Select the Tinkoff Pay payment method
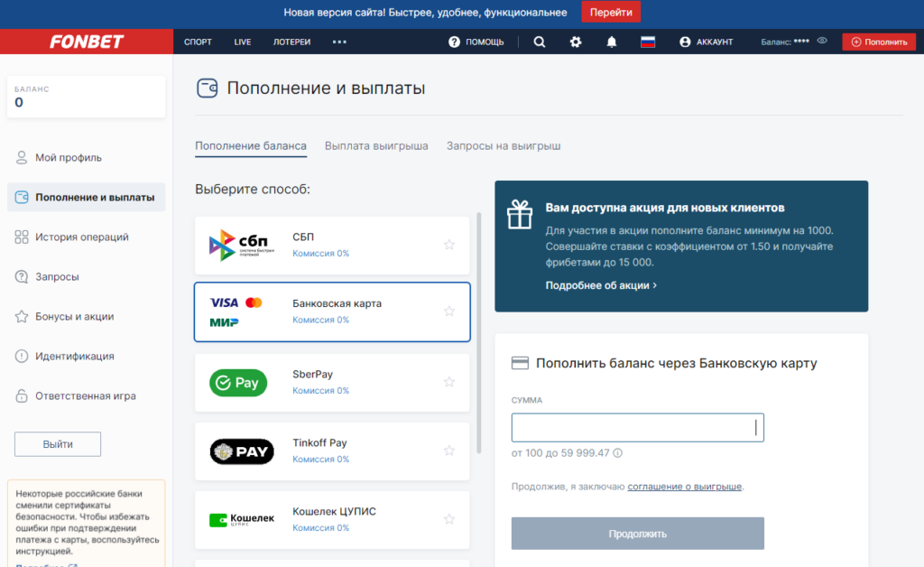The height and width of the screenshot is (567, 924). [x=332, y=451]
